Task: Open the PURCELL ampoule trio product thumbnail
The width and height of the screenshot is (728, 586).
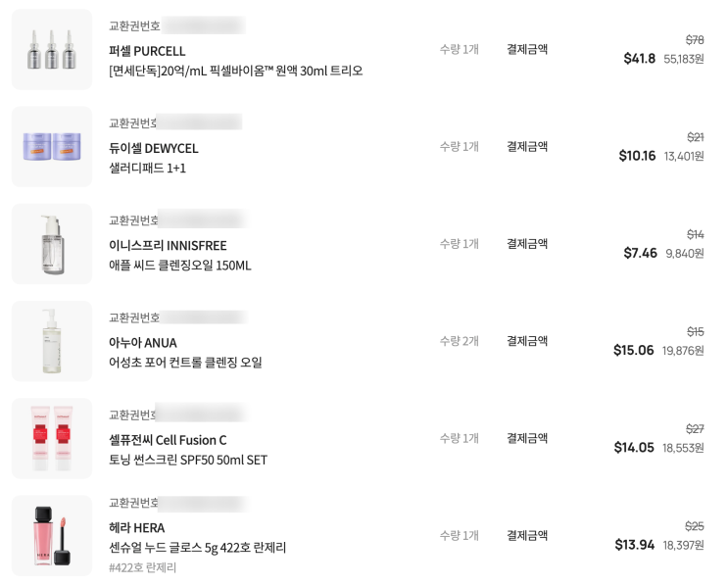Action: [52, 50]
